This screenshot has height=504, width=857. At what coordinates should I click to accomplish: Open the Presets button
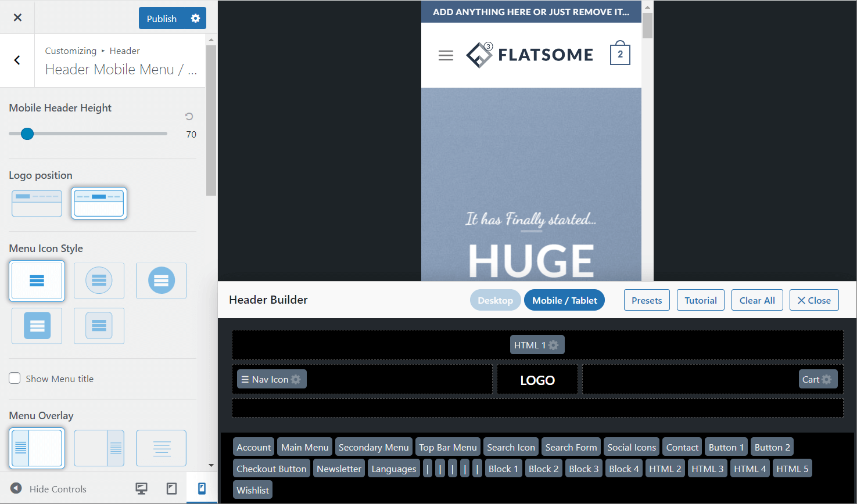647,300
